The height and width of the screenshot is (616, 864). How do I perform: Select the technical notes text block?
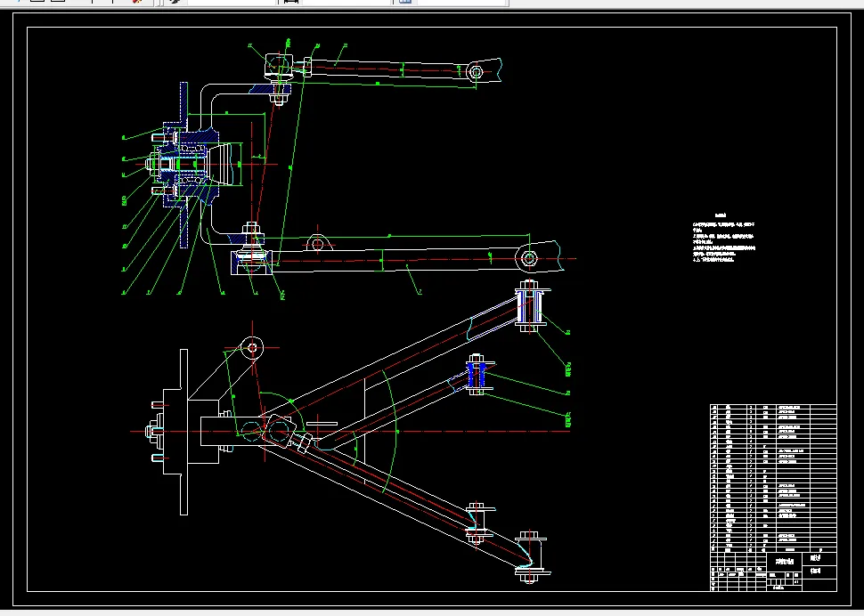point(724,238)
